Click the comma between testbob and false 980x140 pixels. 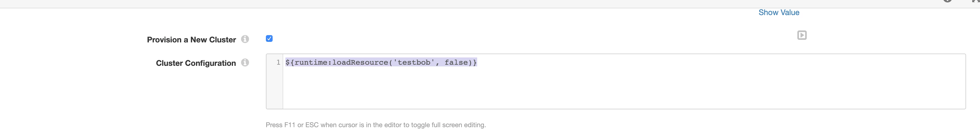point(438,63)
